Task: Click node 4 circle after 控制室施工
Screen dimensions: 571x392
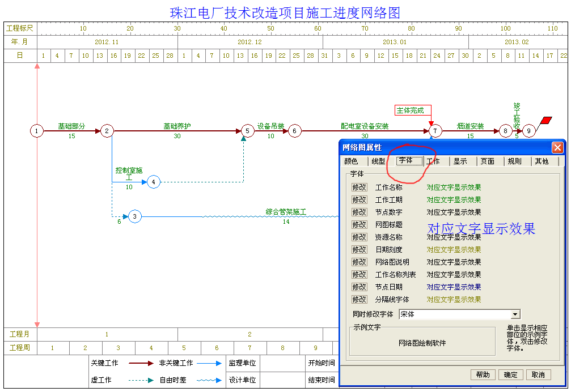Action: 154,182
